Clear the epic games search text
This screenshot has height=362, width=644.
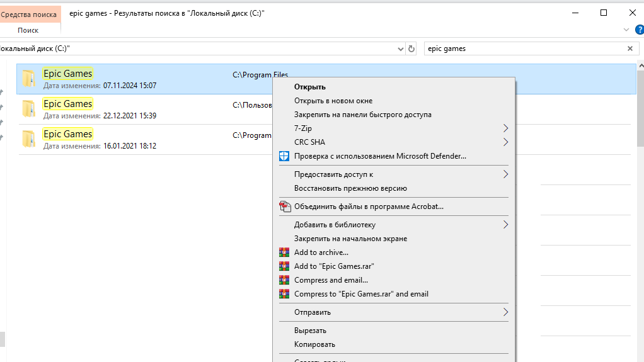tap(630, 48)
